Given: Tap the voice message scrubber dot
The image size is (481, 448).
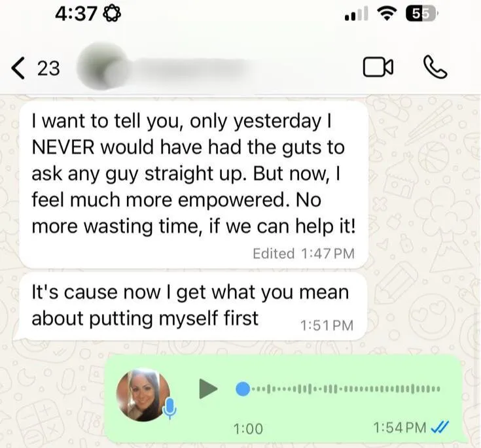Looking at the screenshot, I should click(243, 389).
